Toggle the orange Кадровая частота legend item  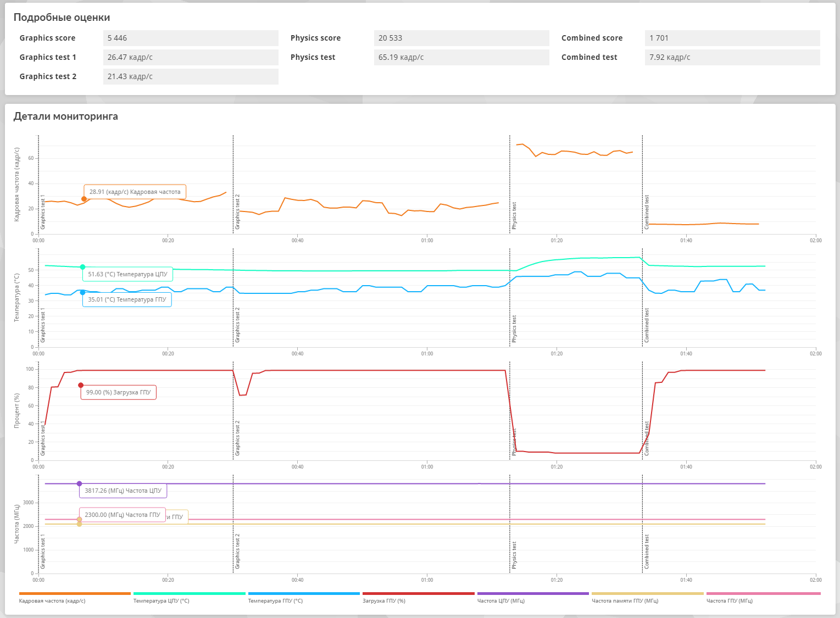[x=75, y=598]
